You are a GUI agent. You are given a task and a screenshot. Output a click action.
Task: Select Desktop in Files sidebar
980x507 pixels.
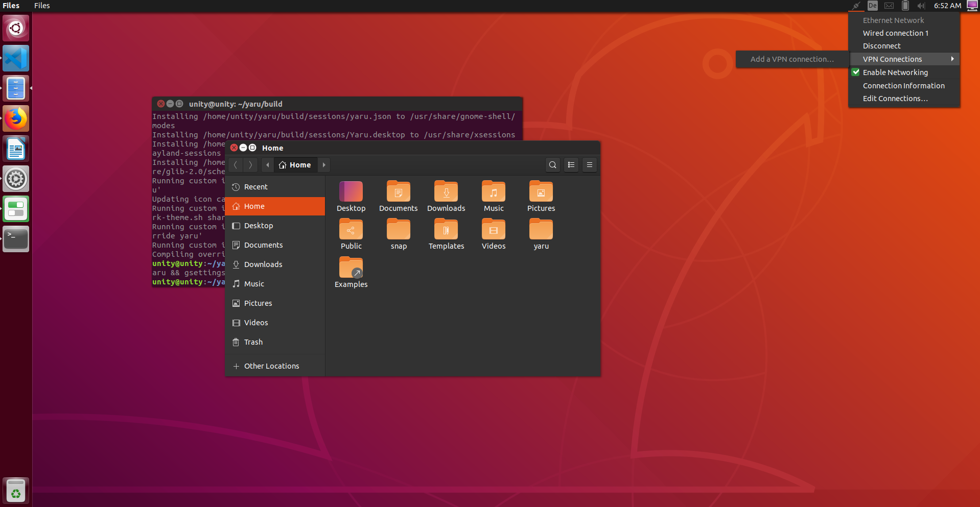(275, 226)
